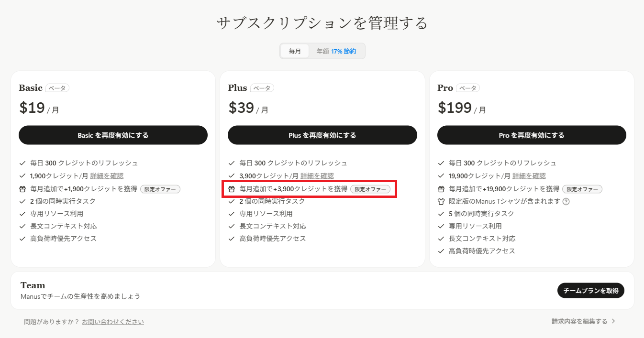Click 毎月追加で+1,900クレジットを獲得 text

[x=84, y=189]
